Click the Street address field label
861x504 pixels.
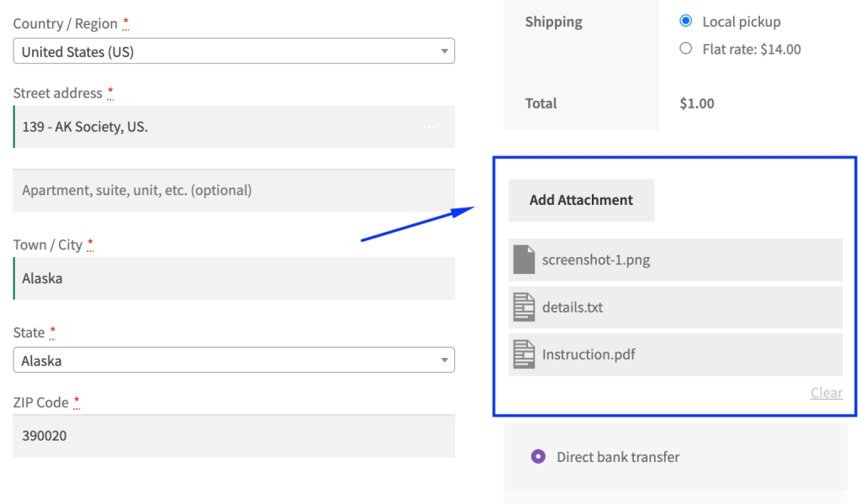[x=58, y=93]
